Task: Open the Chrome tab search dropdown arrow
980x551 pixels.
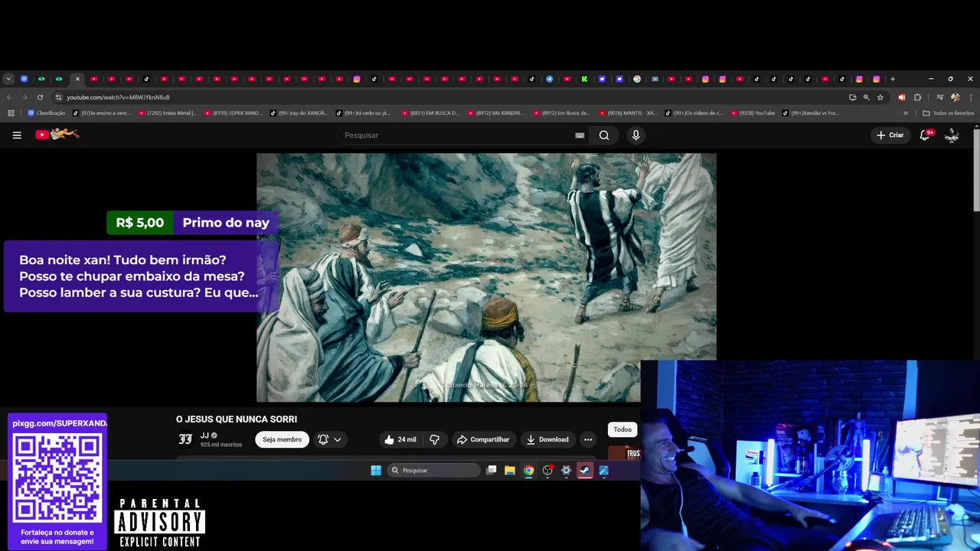Action: pos(8,79)
